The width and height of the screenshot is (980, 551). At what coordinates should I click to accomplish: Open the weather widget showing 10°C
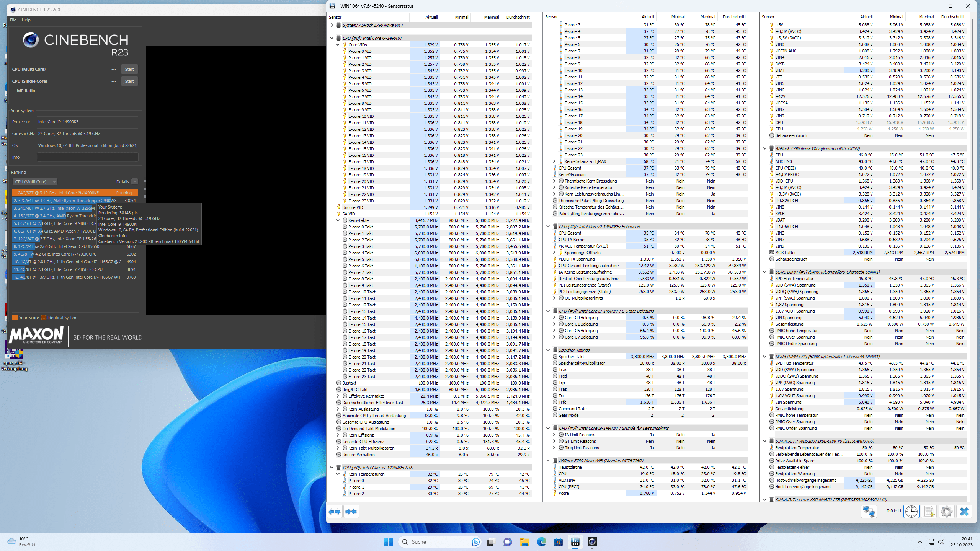coord(22,542)
